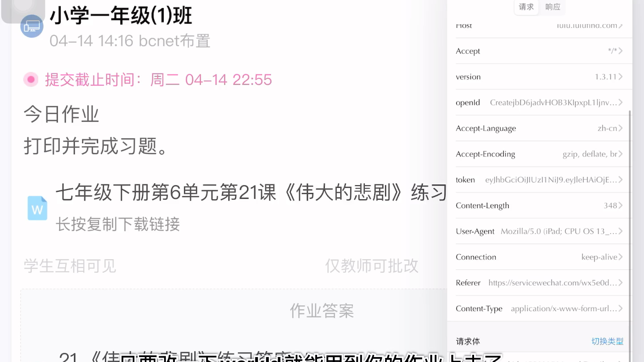Expand the Accept-Language zh-cn row
The height and width of the screenshot is (362, 644).
(x=539, y=128)
